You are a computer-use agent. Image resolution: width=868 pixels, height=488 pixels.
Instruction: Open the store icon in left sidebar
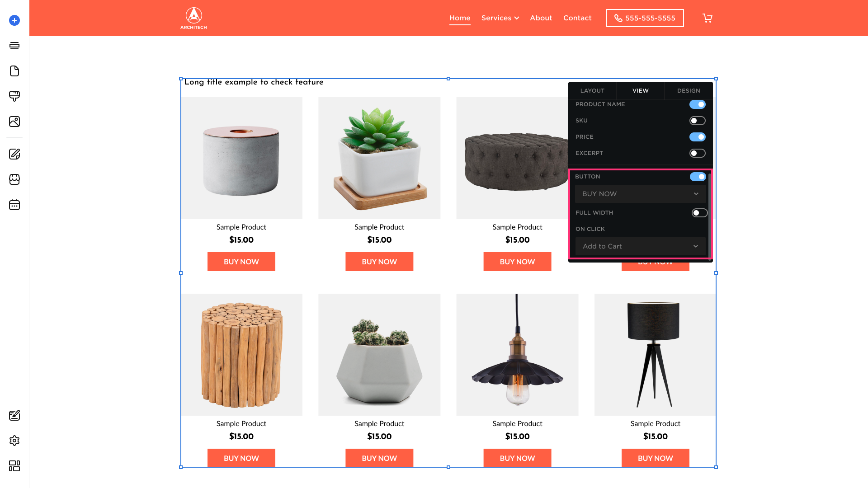(14, 179)
